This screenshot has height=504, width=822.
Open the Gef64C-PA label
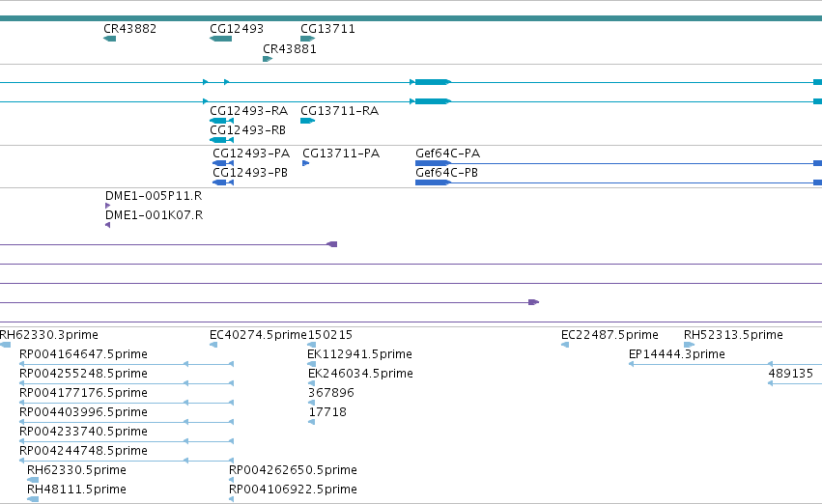447,154
